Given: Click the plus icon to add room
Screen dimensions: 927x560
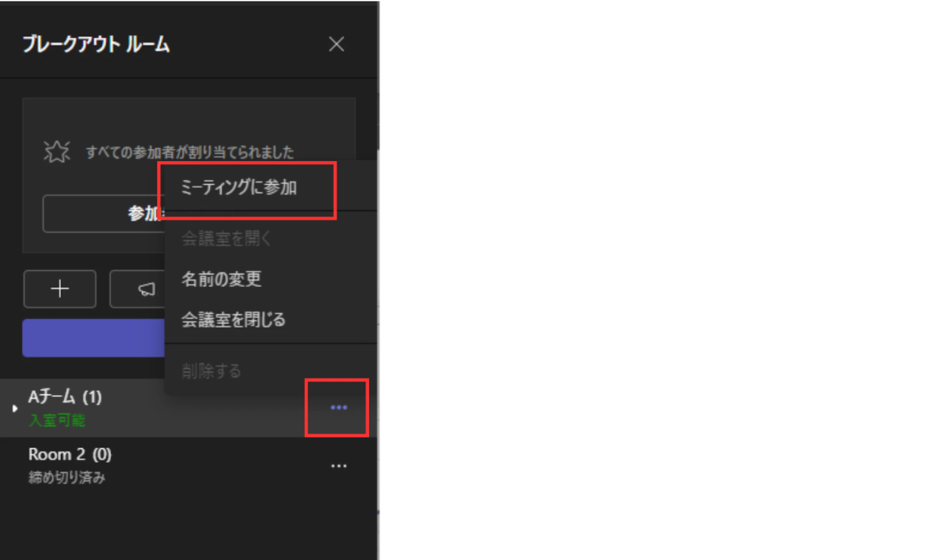Looking at the screenshot, I should click(60, 289).
